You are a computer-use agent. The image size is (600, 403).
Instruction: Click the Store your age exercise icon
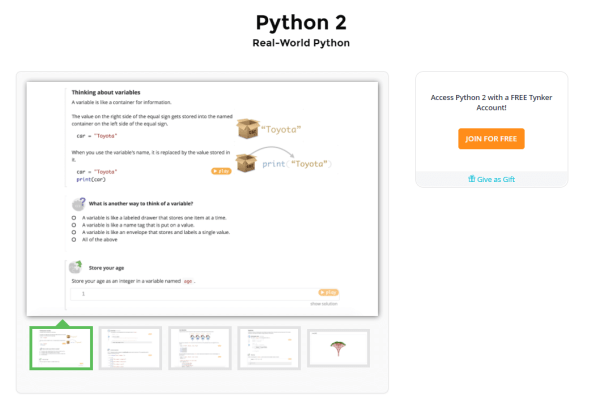coord(76,267)
